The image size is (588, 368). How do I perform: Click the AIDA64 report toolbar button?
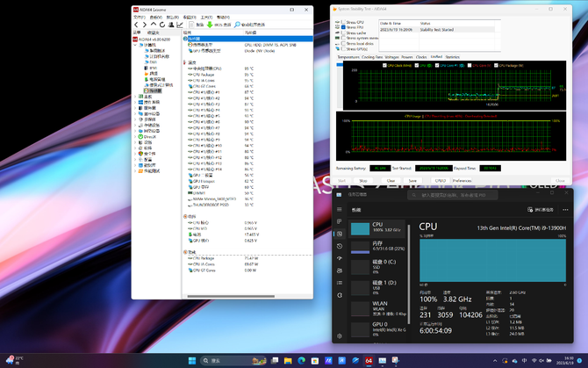pyautogui.click(x=196, y=25)
